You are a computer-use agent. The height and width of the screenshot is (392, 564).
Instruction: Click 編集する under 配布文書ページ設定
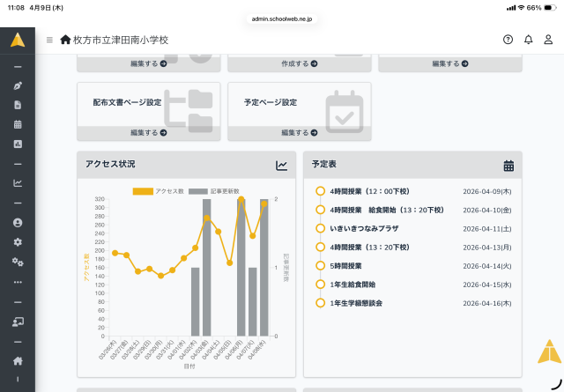pos(148,133)
